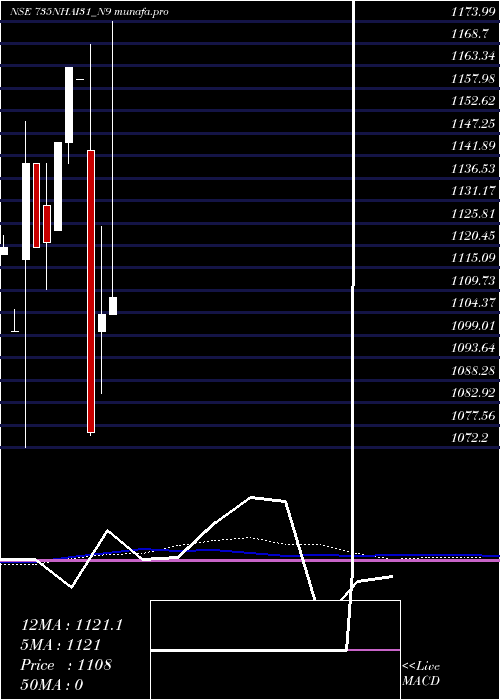Select the 1141.89 price axis label
This screenshot has height=700, width=500.
point(473,146)
